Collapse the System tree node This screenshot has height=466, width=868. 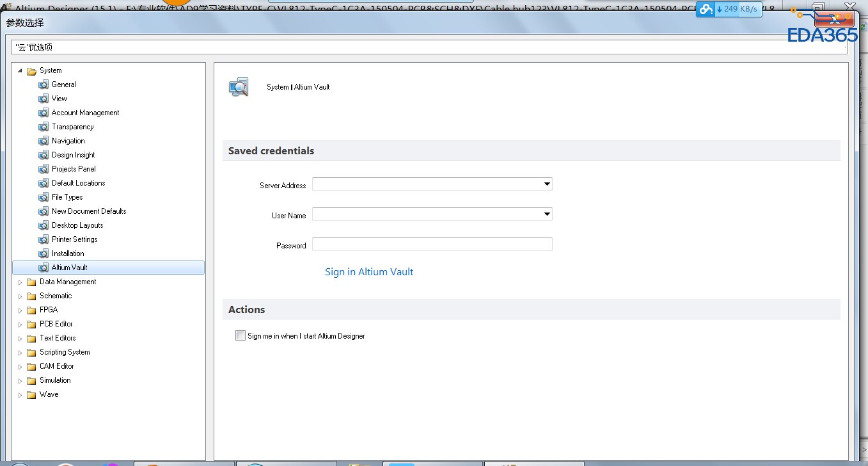[20, 70]
